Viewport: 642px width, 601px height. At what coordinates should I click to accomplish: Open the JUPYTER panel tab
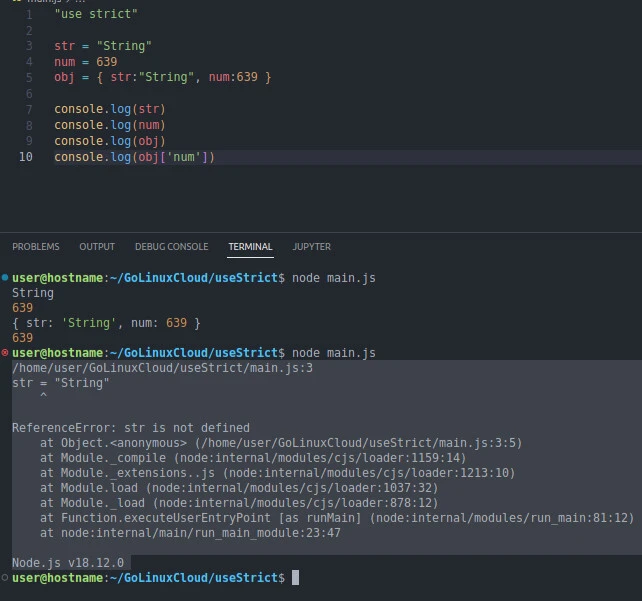tap(311, 247)
